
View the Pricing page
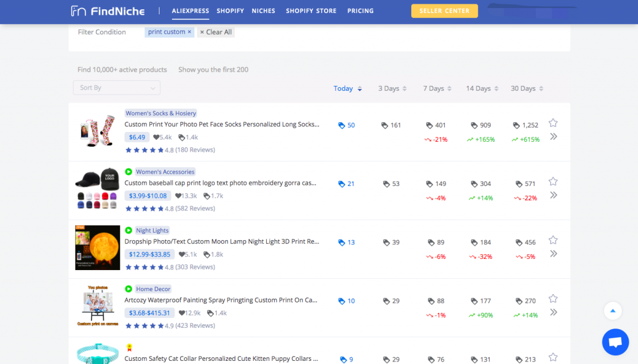point(361,11)
